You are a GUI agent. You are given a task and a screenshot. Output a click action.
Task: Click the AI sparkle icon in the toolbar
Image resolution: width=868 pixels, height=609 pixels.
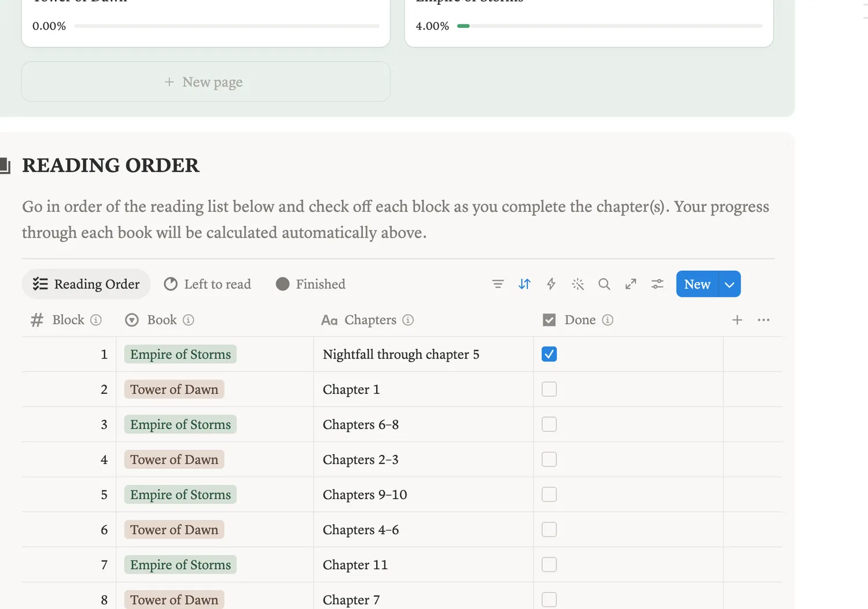578,284
